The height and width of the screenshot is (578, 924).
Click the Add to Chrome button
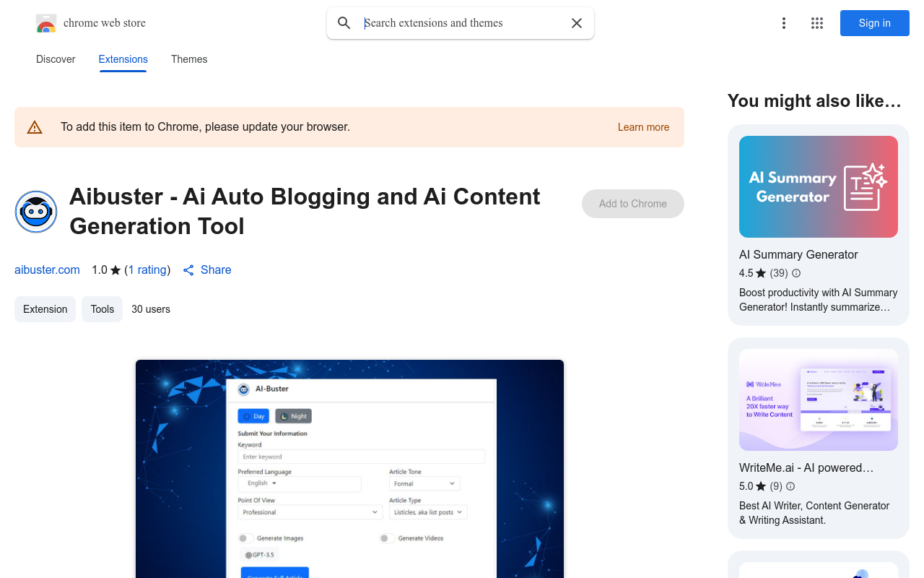[x=633, y=204]
